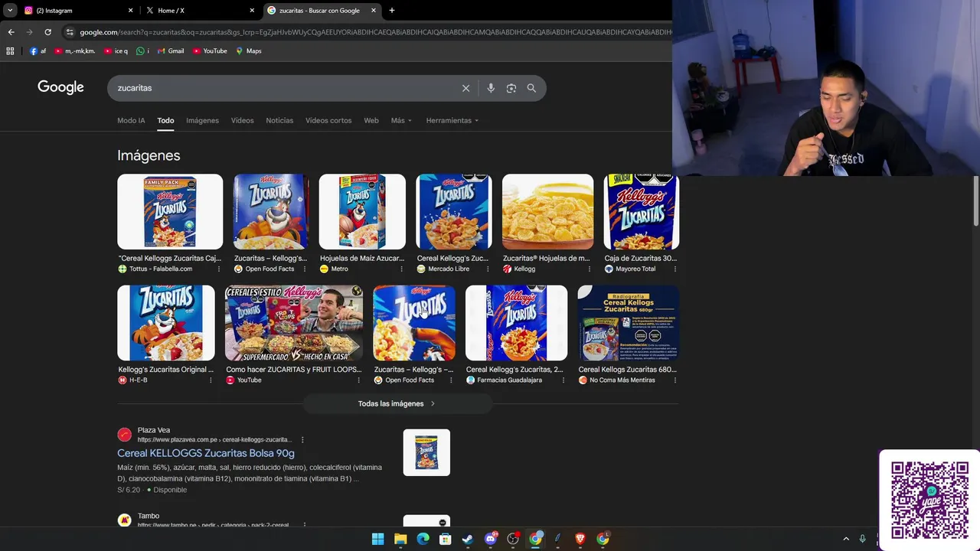Select the Noticias search tab
This screenshot has height=551, width=980.
(x=279, y=121)
